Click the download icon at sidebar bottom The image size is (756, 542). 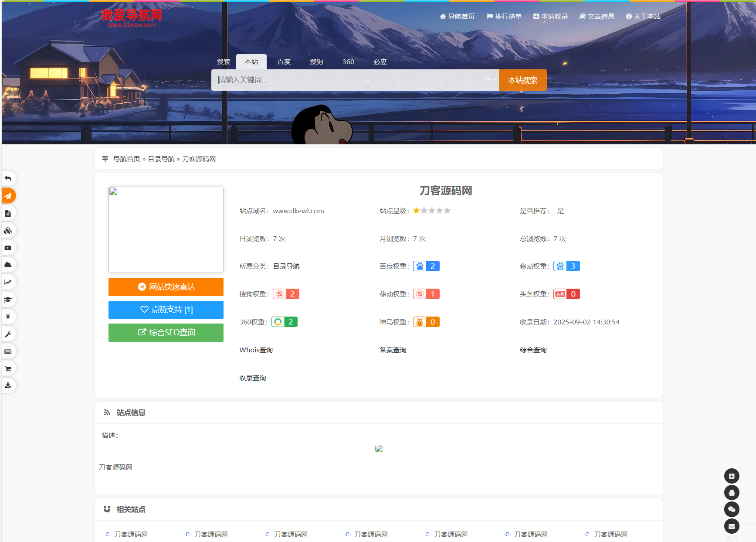tap(8, 385)
